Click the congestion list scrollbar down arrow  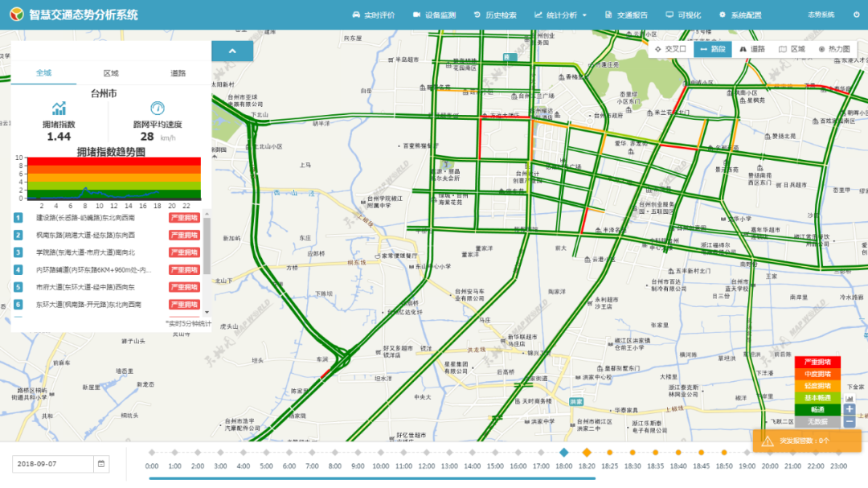(x=207, y=312)
